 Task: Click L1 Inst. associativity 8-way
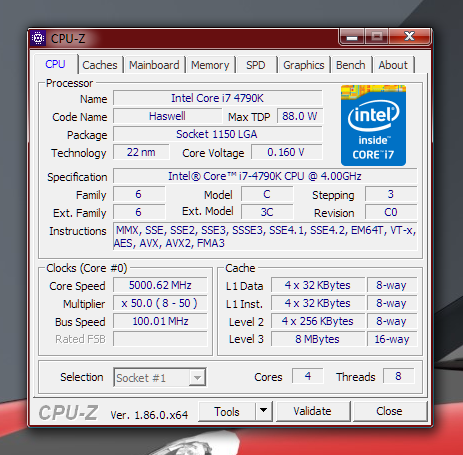click(x=392, y=303)
